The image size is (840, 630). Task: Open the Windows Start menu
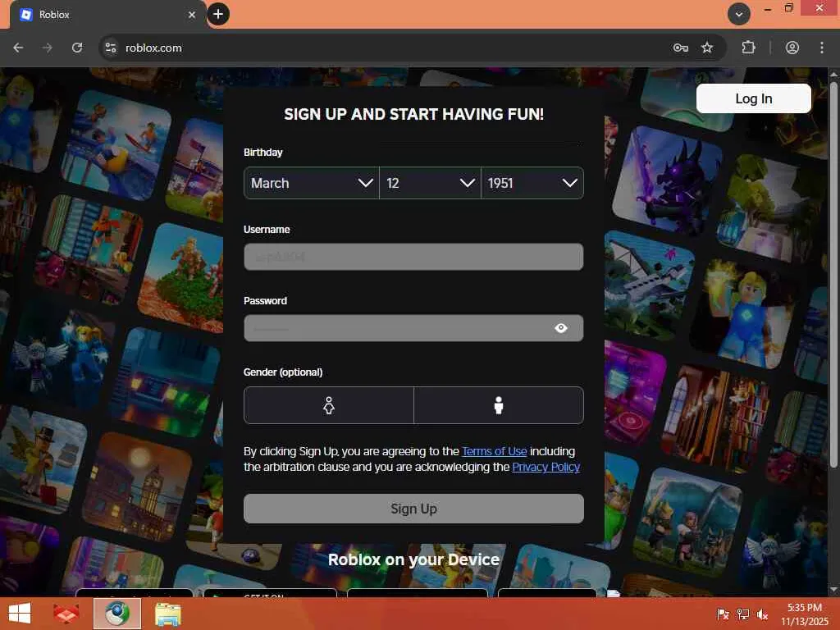[x=20, y=614]
